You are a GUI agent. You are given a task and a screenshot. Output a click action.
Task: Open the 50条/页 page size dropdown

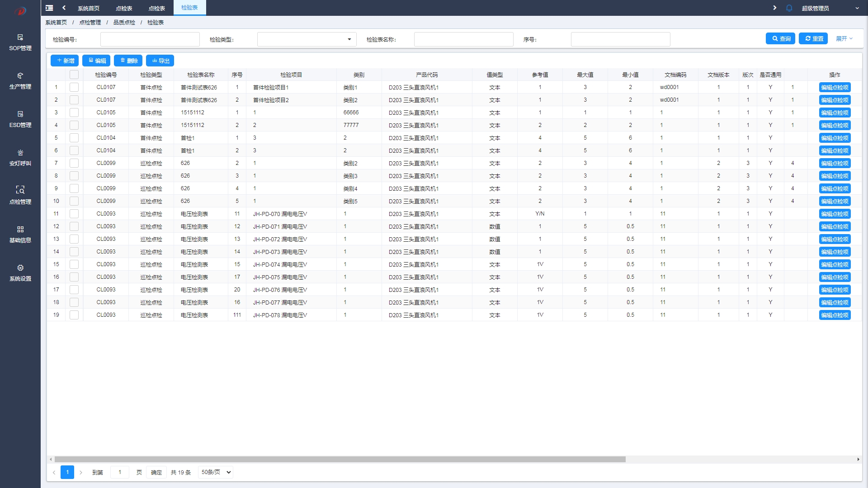(x=216, y=472)
